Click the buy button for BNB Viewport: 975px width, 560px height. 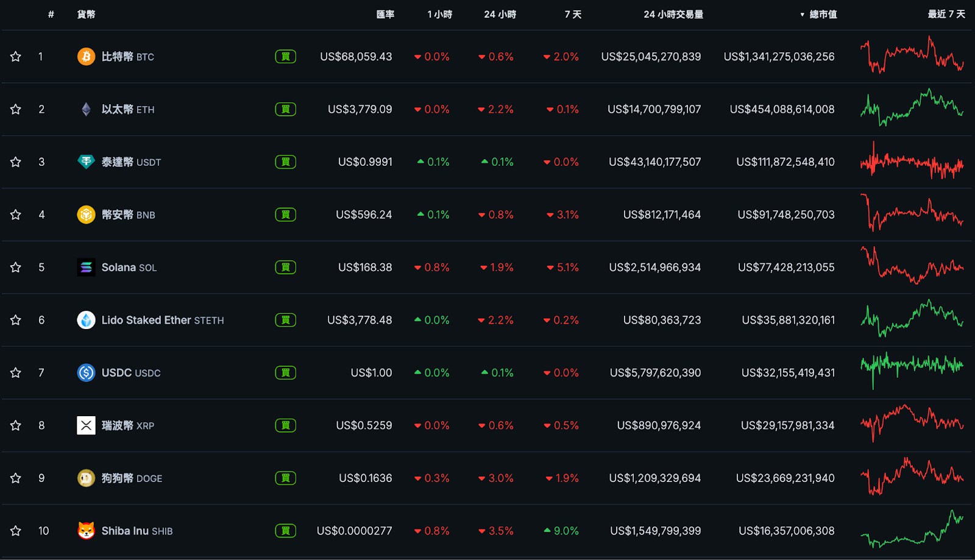coord(286,214)
